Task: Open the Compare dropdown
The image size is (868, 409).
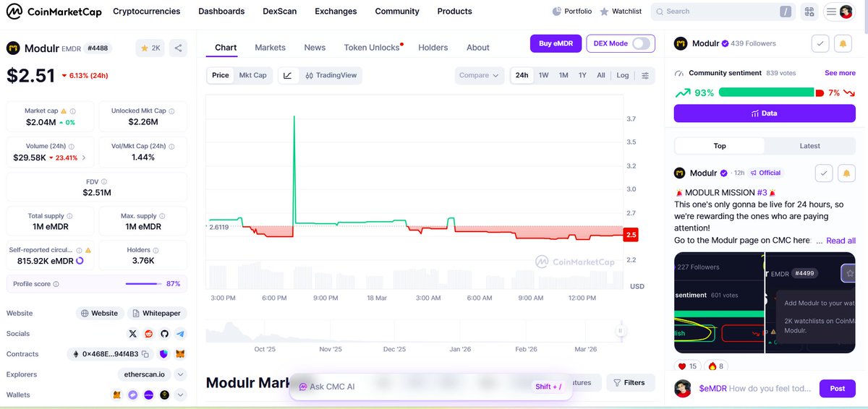Action: tap(480, 75)
